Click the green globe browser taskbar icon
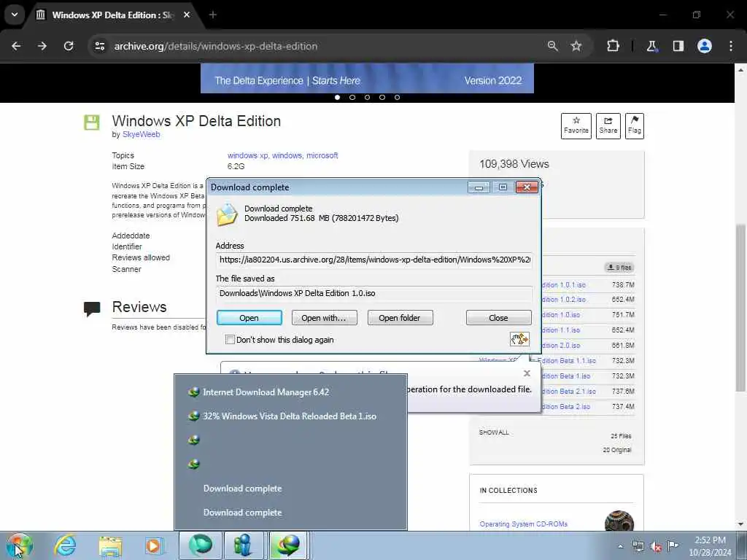Viewport: 747px width, 560px height. (201, 545)
